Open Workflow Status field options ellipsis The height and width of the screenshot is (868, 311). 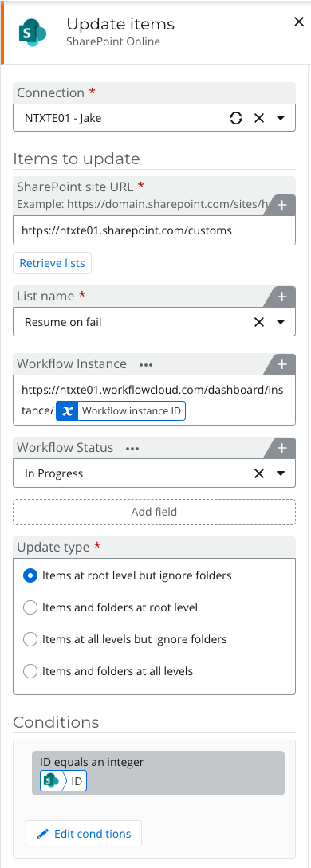click(x=132, y=449)
